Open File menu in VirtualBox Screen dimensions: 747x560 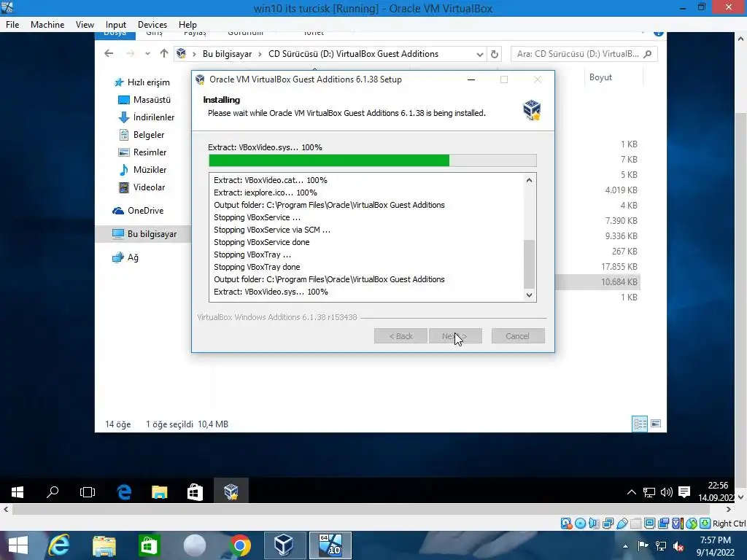[12, 24]
